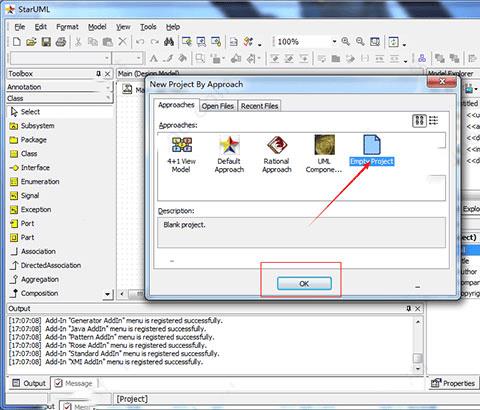
Task: Open the Properties tab at bottom right
Action: [453, 383]
